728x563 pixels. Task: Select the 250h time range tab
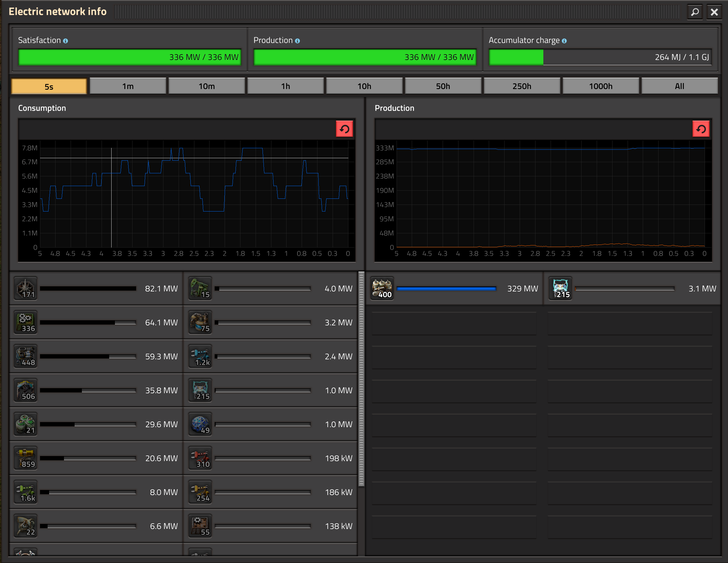522,86
